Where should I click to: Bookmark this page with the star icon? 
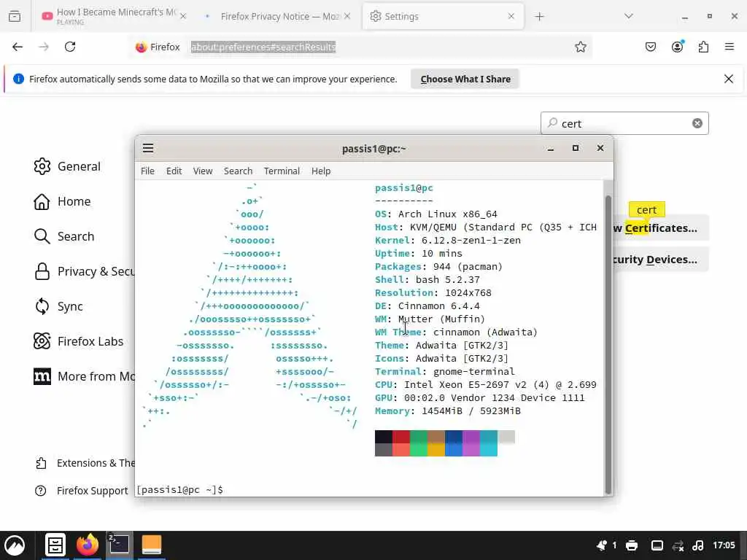coord(580,47)
